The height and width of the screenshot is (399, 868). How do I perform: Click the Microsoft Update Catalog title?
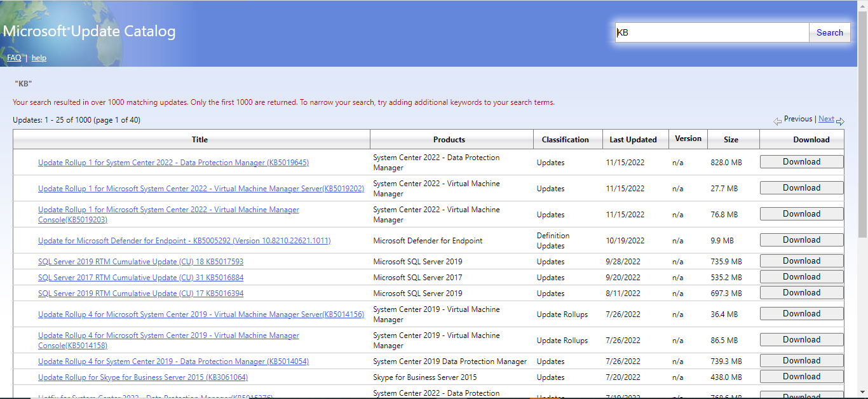(90, 31)
